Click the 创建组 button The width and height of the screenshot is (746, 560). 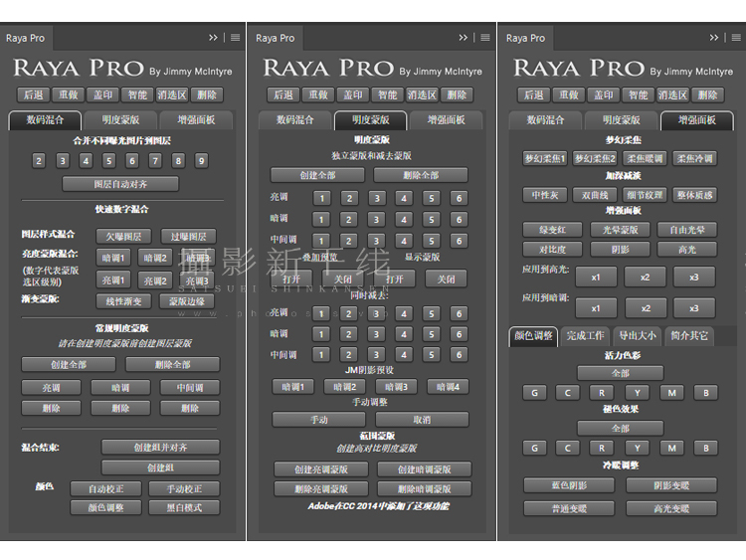click(160, 467)
